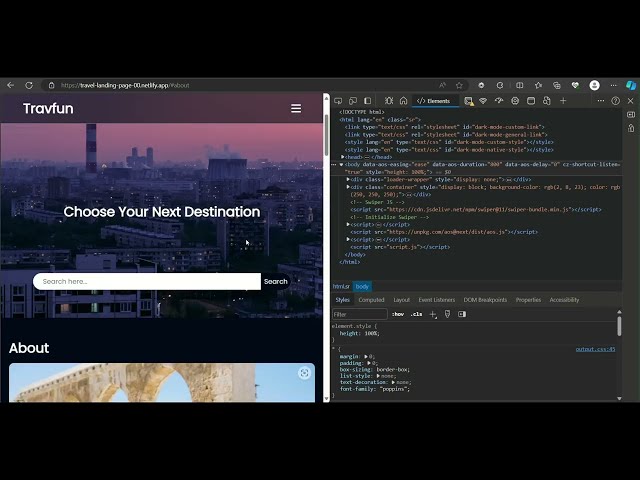Screen dimensions: 640x480
Task: Open the Layout tab
Action: click(x=401, y=300)
